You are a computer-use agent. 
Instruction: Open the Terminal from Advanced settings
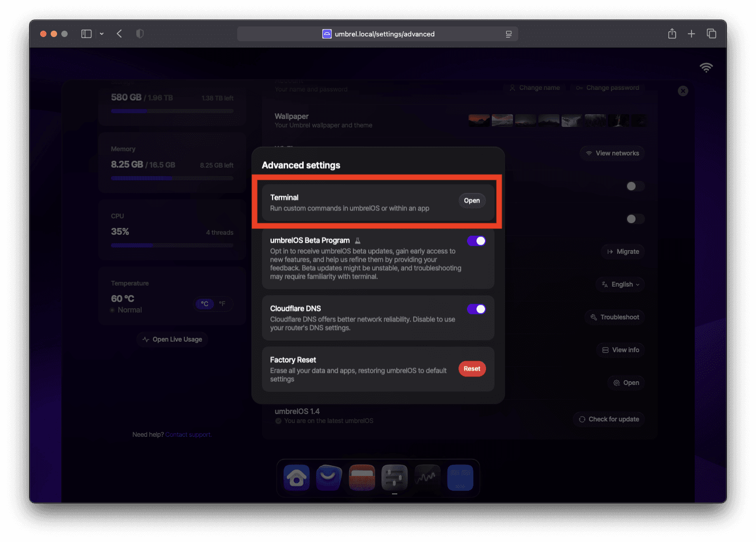click(472, 201)
